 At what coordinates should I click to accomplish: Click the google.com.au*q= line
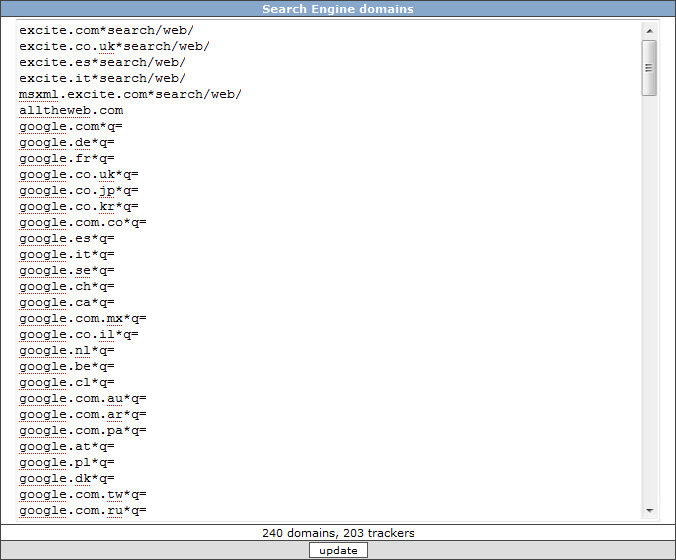click(83, 398)
